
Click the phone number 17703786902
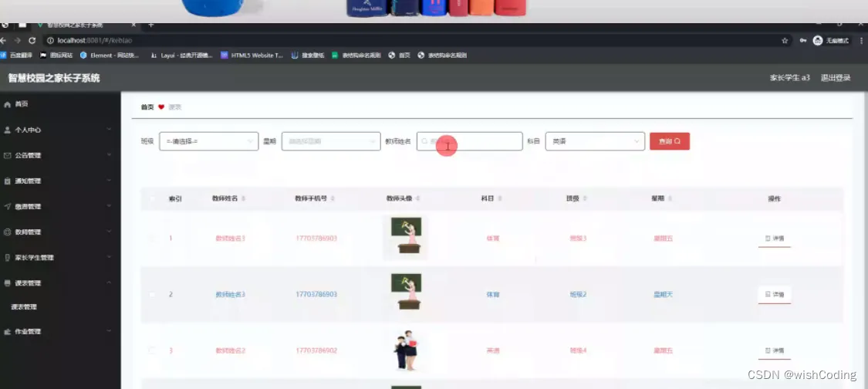click(x=316, y=350)
